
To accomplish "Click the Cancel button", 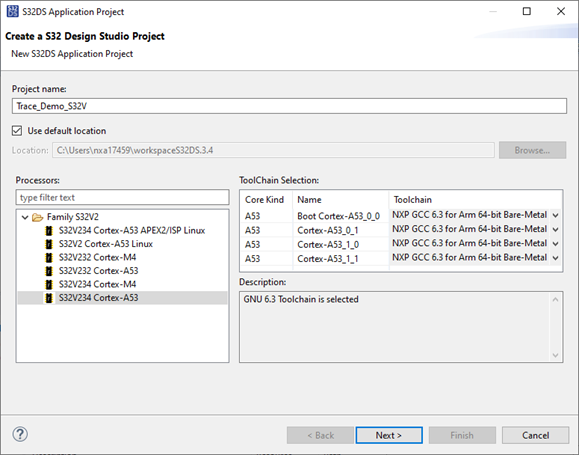I will [535, 435].
